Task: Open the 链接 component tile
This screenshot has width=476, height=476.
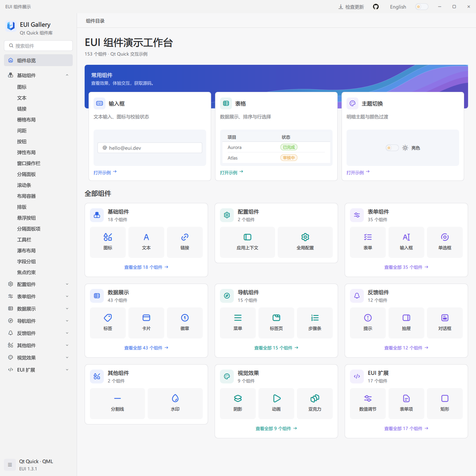Action: pos(185,242)
